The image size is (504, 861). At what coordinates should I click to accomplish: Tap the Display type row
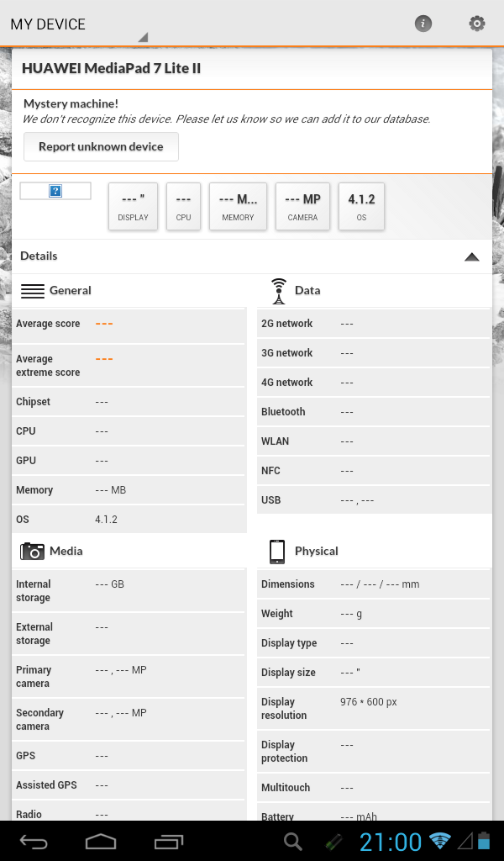click(x=374, y=643)
